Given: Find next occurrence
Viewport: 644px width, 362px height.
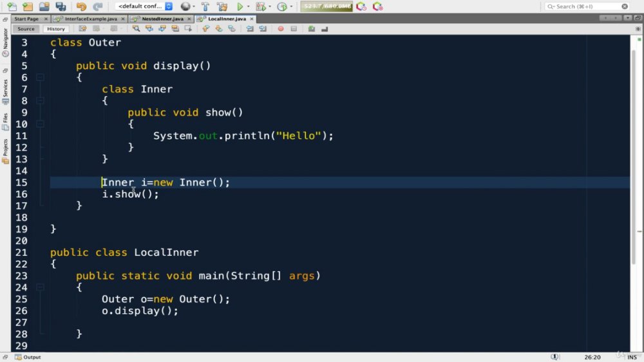Looking at the screenshot, I should tap(162, 29).
